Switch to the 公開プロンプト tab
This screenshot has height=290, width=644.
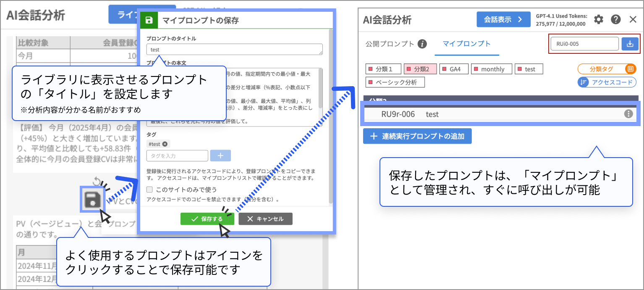(390, 44)
